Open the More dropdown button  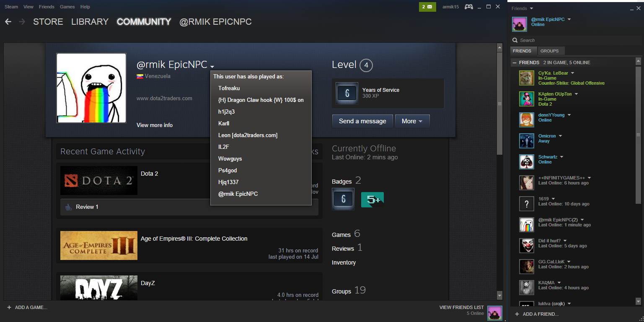click(412, 121)
